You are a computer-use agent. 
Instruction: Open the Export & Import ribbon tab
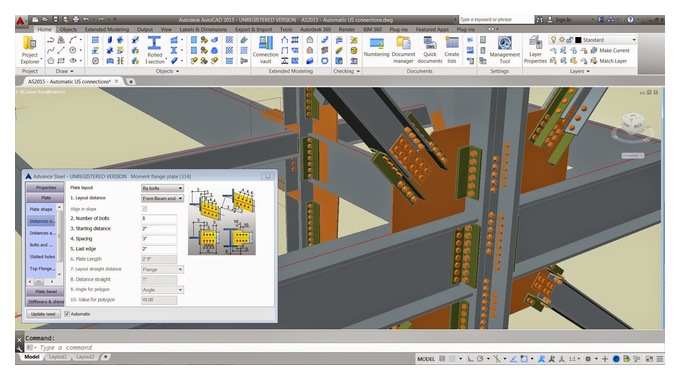point(253,29)
